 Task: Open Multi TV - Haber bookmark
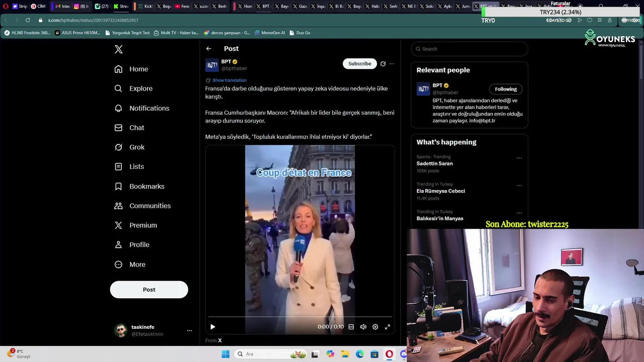tap(176, 33)
